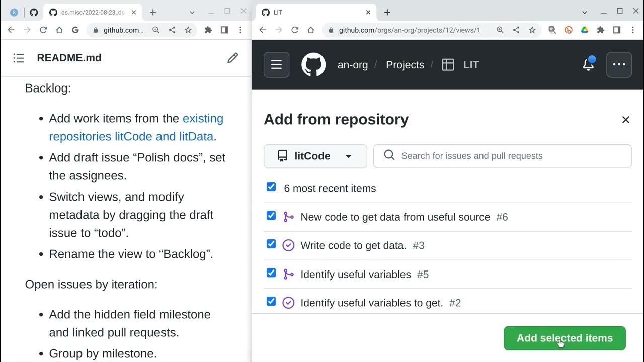Open the GitHub hamburger navigation menu
644x362 pixels.
click(276, 65)
